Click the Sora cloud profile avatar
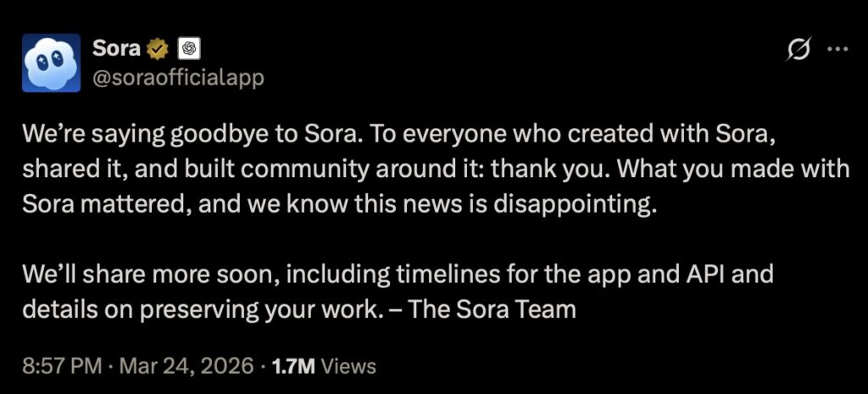Image resolution: width=868 pixels, height=394 pixels. [x=52, y=64]
